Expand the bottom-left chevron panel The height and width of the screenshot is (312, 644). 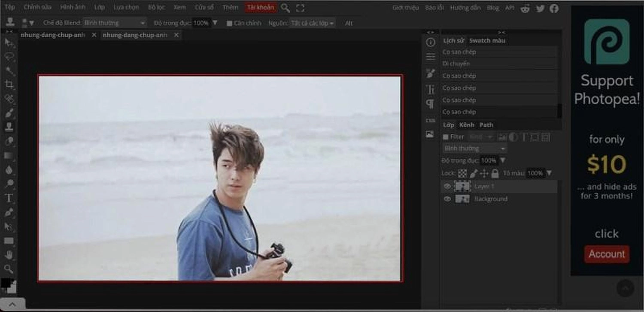(12, 305)
